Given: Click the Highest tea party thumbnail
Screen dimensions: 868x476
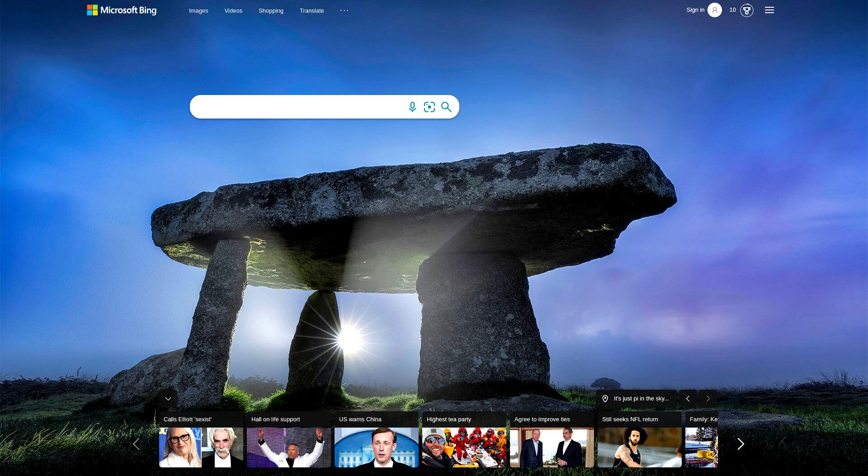Looking at the screenshot, I should (x=464, y=447).
